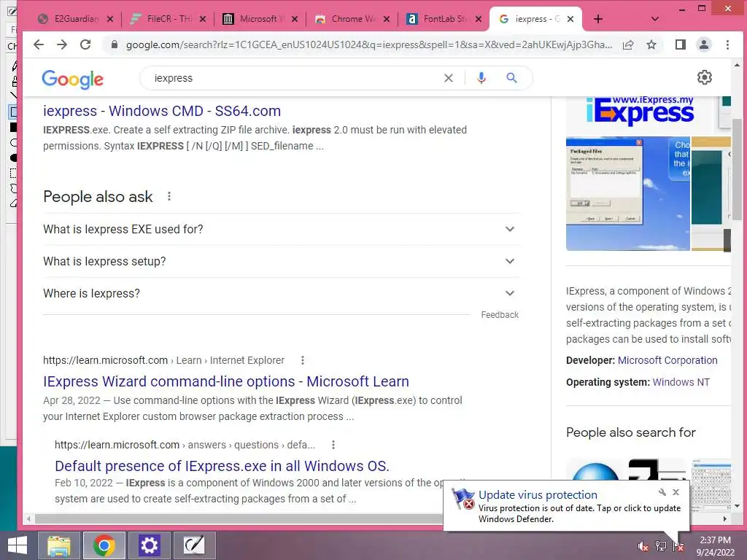Click into the iexpress search field
747x560 pixels.
(295, 78)
